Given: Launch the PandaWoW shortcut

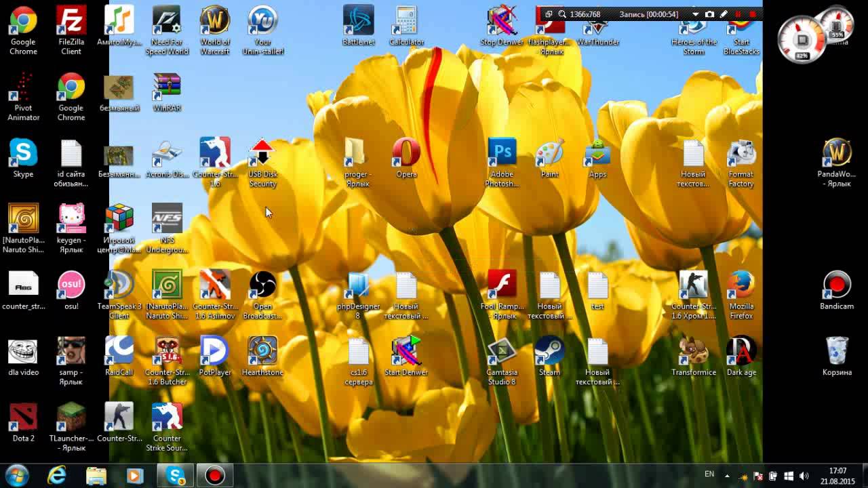Looking at the screenshot, I should point(837,163).
